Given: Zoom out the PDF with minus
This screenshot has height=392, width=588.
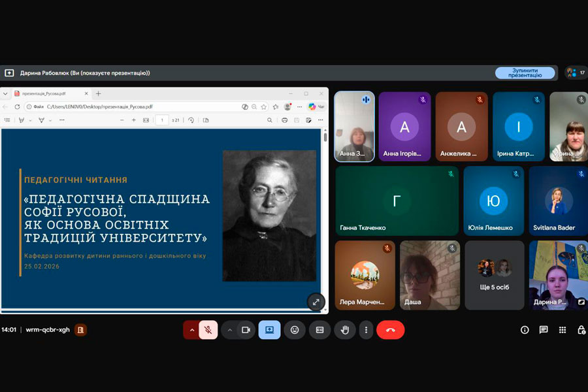Looking at the screenshot, I should [122, 120].
